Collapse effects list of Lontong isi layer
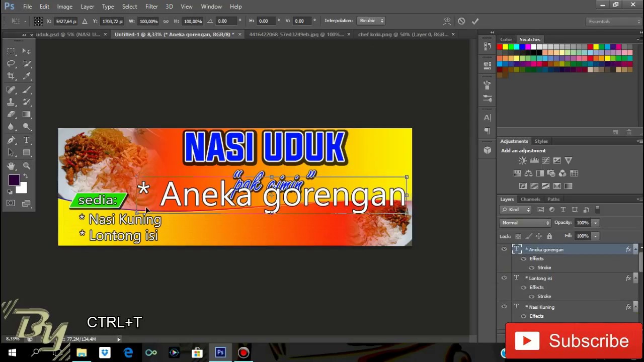The width and height of the screenshot is (644, 362). point(635,278)
